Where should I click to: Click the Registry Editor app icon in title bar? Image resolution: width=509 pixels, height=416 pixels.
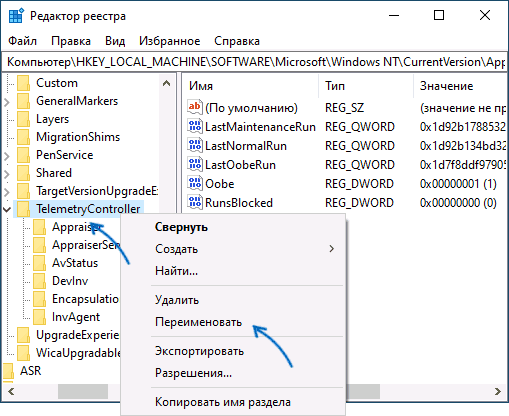point(16,15)
